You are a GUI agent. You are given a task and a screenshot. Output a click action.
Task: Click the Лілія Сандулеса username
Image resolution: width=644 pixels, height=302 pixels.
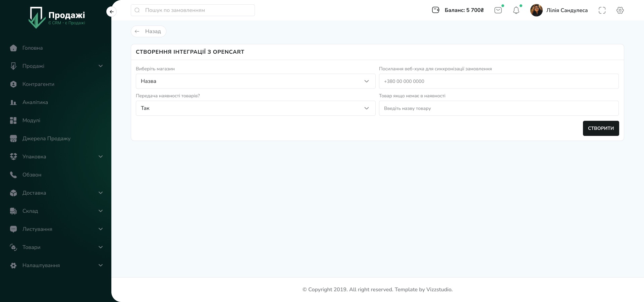tap(567, 10)
